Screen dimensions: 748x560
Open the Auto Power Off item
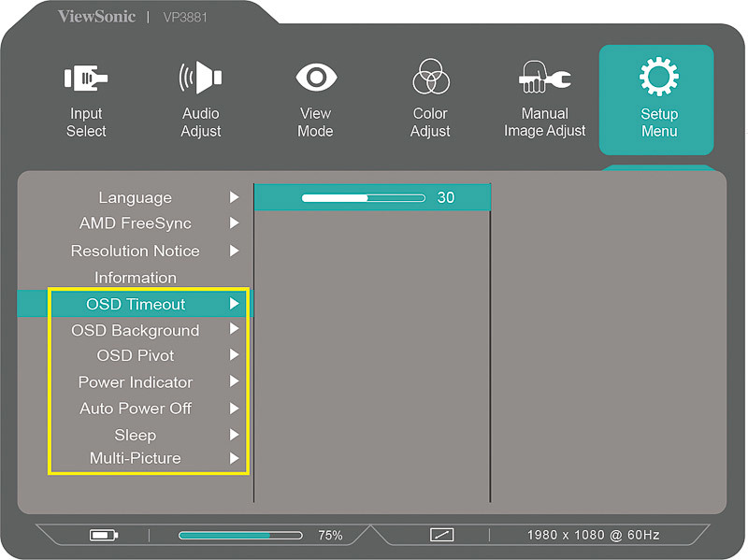(135, 409)
